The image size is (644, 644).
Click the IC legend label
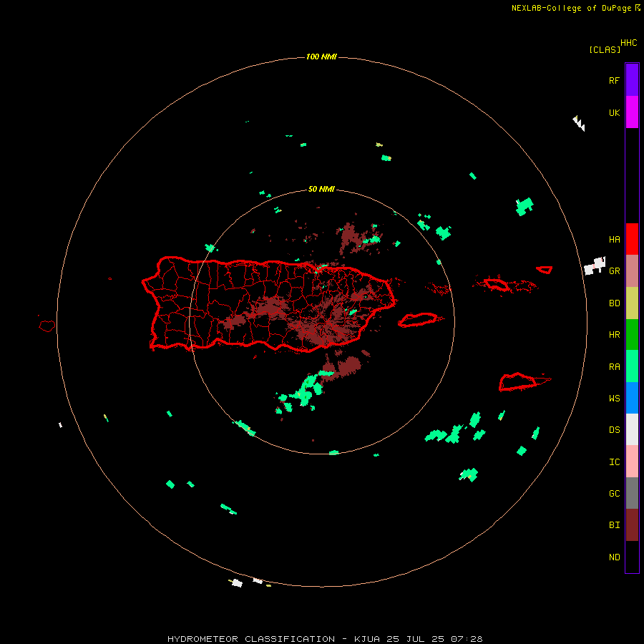[x=615, y=462]
